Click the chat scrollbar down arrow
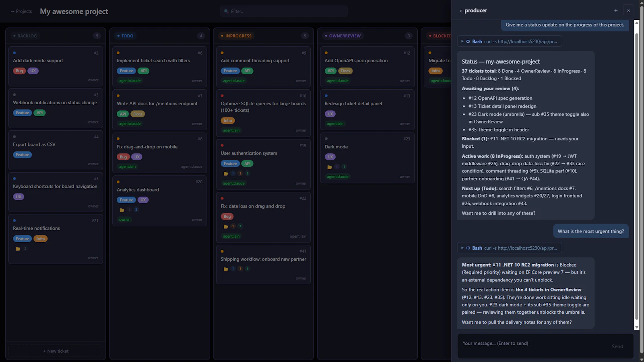 pos(637,327)
